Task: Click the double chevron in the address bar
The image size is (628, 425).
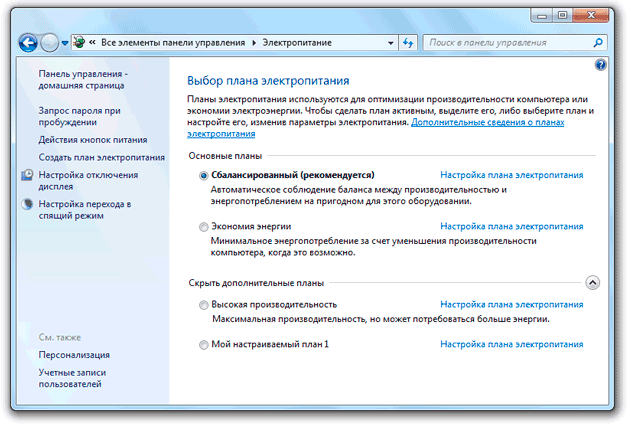Action: [92, 42]
